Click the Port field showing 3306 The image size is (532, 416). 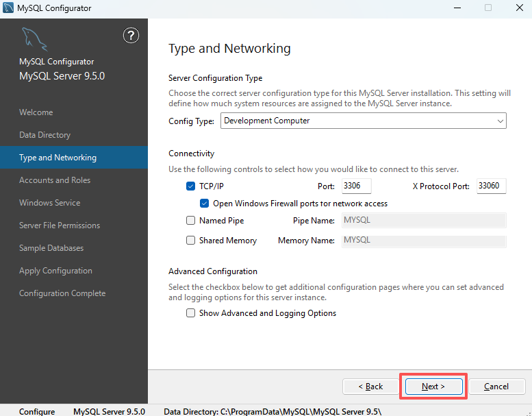[x=356, y=186]
